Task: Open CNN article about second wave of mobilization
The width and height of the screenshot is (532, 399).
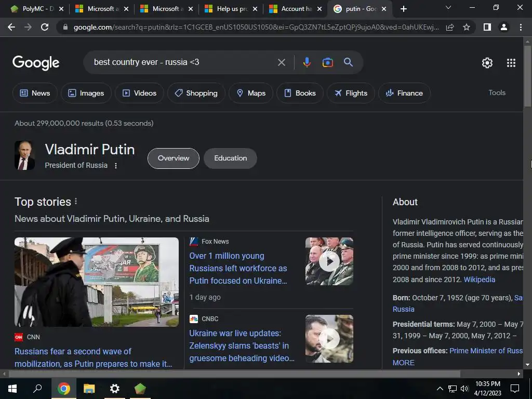Action: (x=94, y=357)
